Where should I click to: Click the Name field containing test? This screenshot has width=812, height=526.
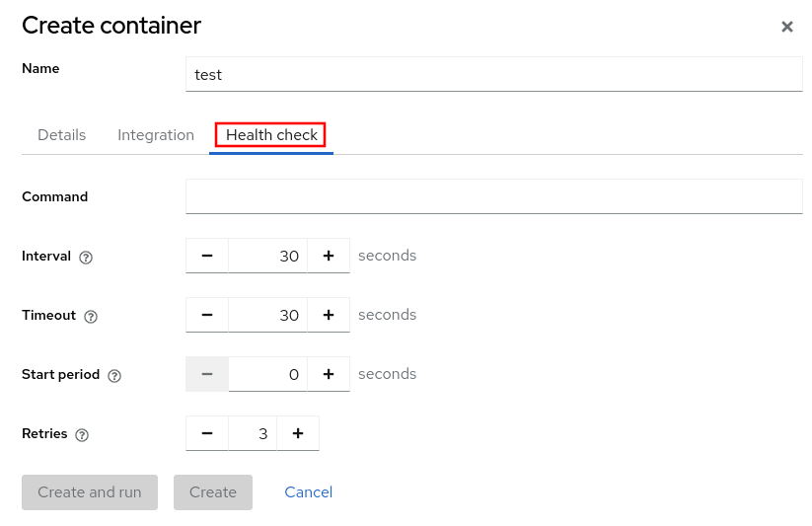click(493, 74)
